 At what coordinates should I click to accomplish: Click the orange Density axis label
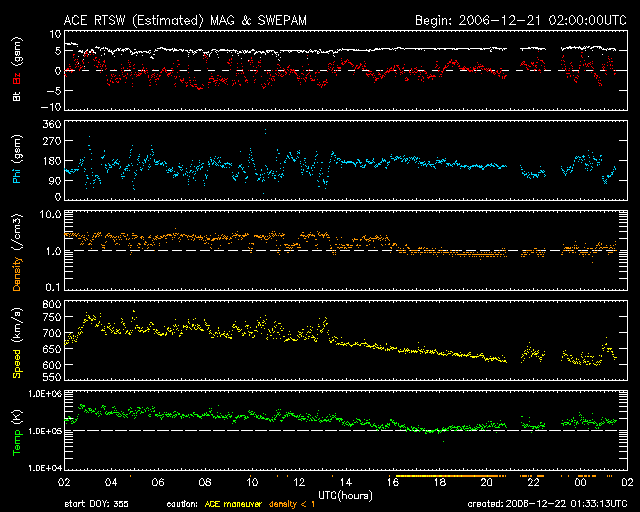coord(16,265)
